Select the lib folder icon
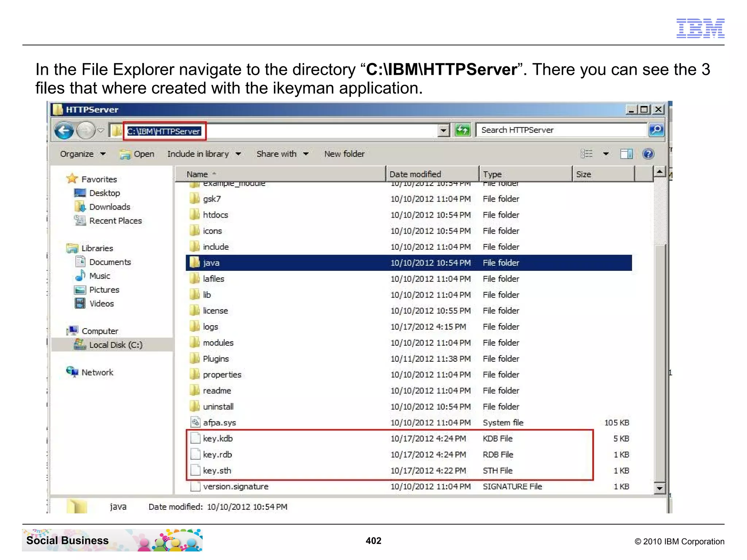This screenshot has width=747, height=560. 195,295
